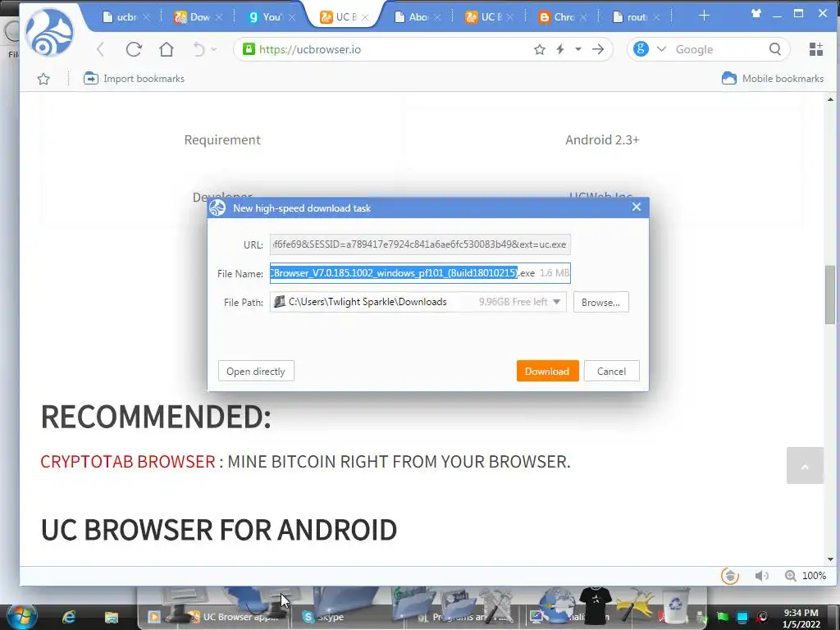This screenshot has width=840, height=630.
Task: Switch to the 'Abo' tab
Action: 418,17
